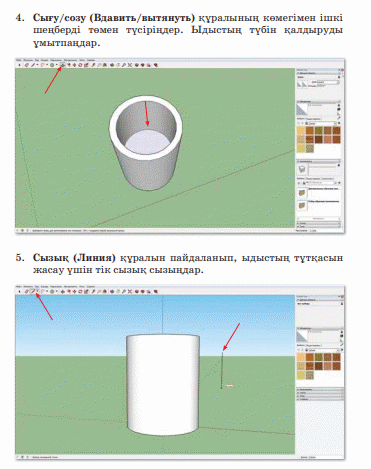371x469 pixels.
Task: Switch to the Edit tab in Materials panel
Action: tap(313, 119)
